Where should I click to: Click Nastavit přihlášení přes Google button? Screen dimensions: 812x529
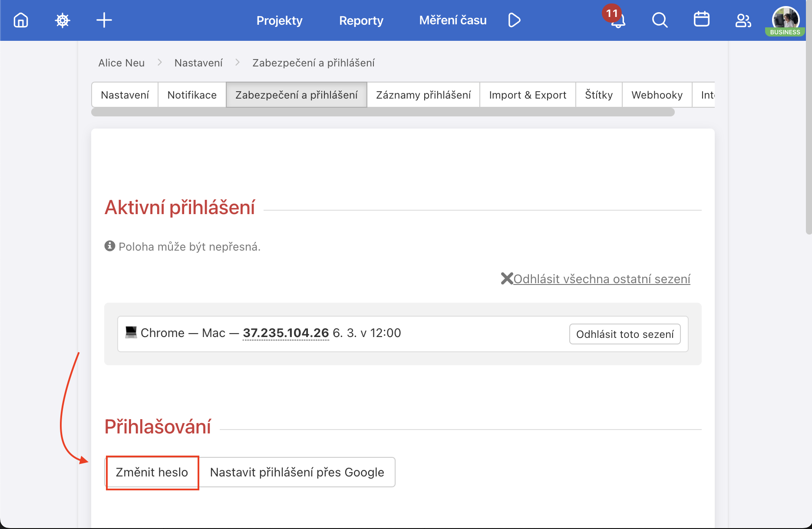tap(297, 472)
